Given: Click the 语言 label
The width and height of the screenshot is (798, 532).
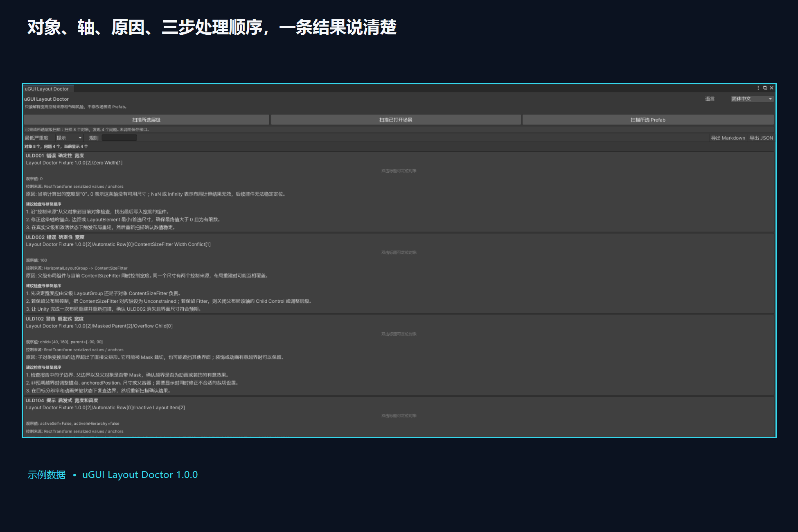Looking at the screenshot, I should (x=710, y=99).
